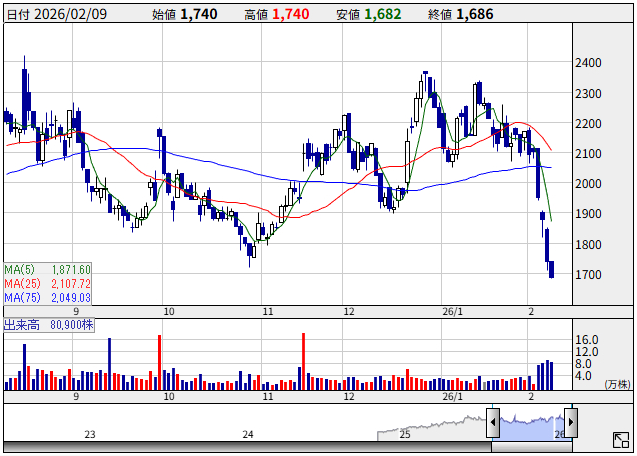The width and height of the screenshot is (637, 456).
Task: Click the 2300 price axis label
Action: click(x=588, y=93)
